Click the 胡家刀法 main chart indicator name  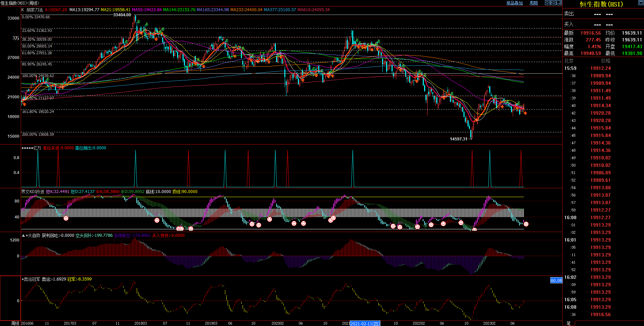click(x=35, y=10)
